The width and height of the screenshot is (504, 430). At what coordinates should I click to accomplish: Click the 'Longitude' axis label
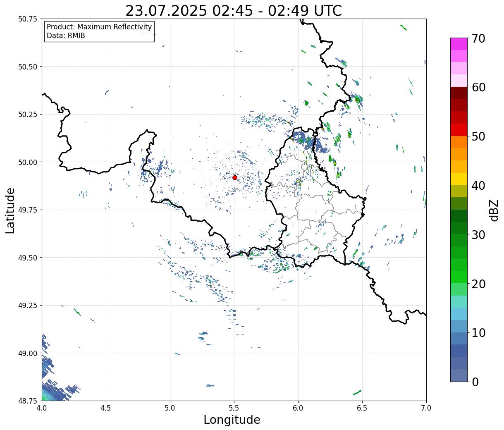tap(232, 420)
